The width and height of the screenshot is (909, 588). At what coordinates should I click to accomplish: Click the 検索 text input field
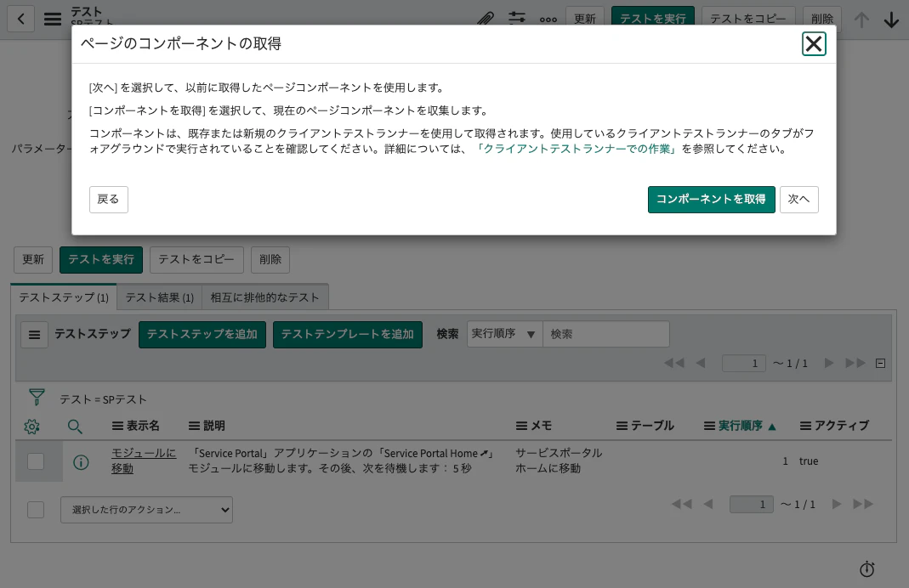pyautogui.click(x=605, y=334)
